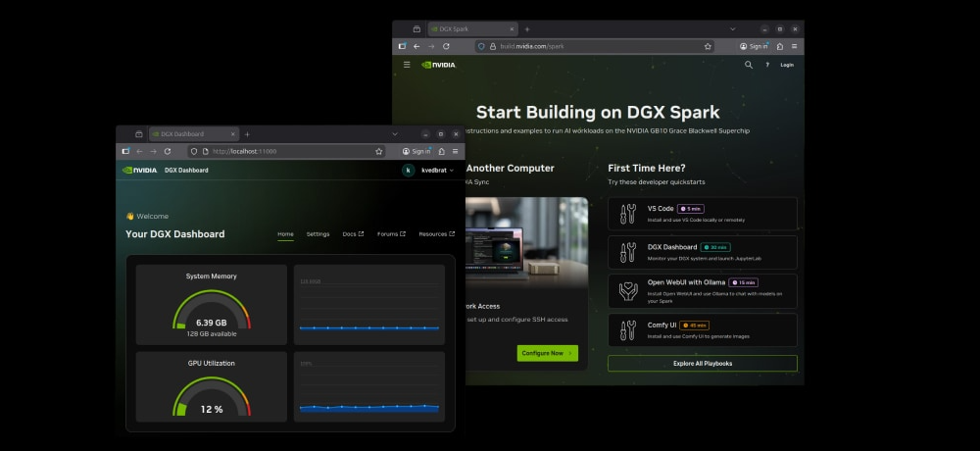Image resolution: width=980 pixels, height=451 pixels.
Task: Close the DGX Spark tab
Action: coord(512,29)
